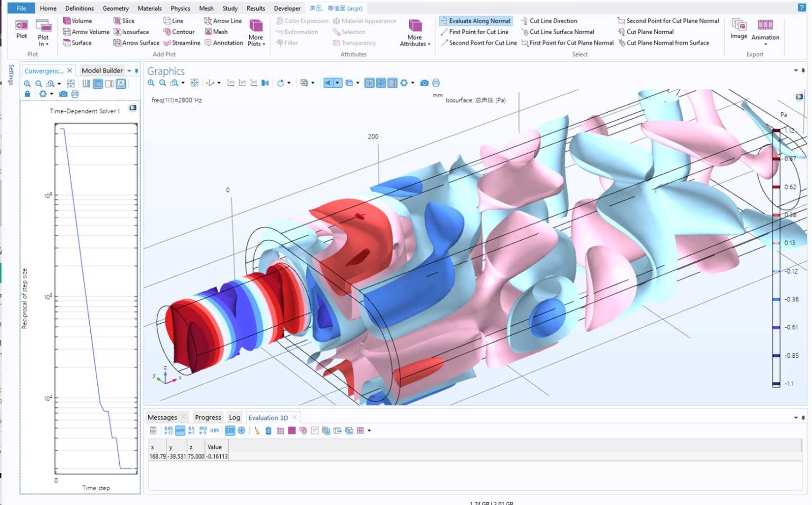Switch to the Messages tab
Viewport: 812px width, 505px height.
tap(162, 417)
